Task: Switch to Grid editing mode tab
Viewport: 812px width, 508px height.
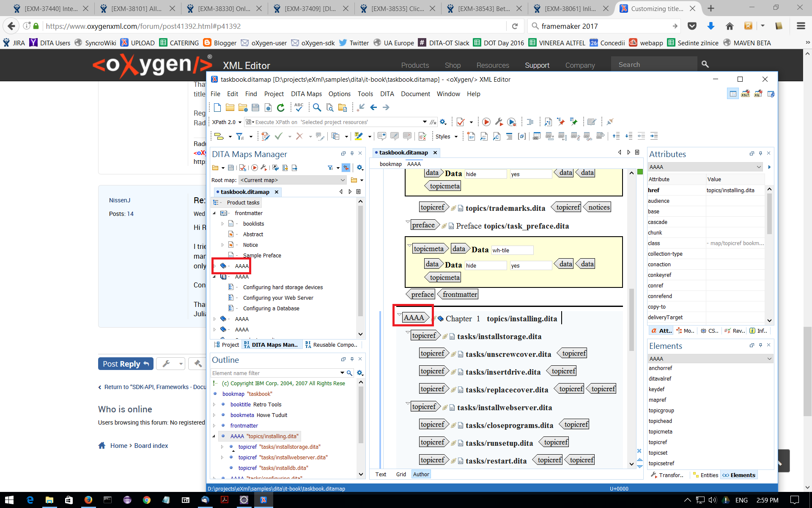Action: pyautogui.click(x=401, y=474)
